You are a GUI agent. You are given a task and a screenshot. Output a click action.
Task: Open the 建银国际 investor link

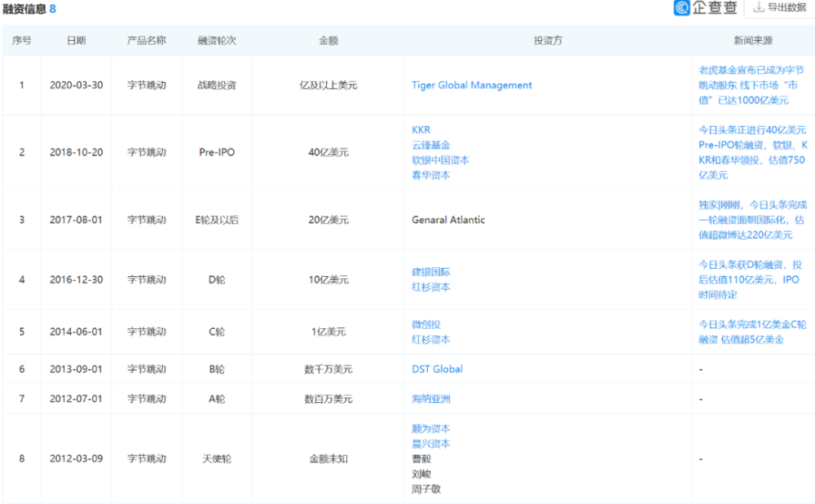click(431, 272)
